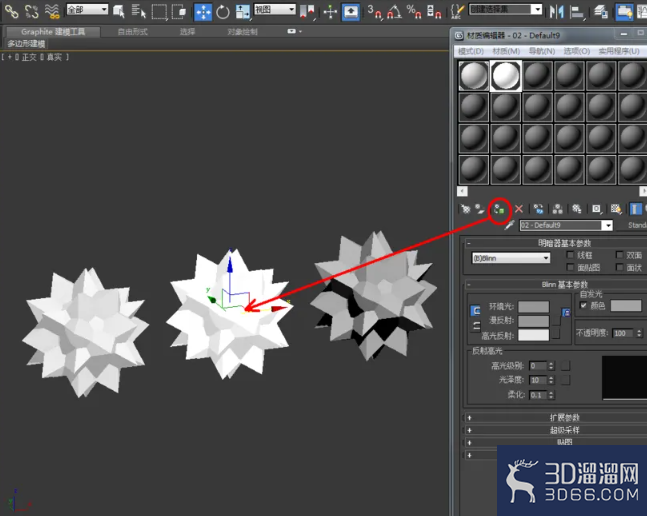Activate the Select and Rotate tool
The image size is (647, 516).
tap(223, 12)
